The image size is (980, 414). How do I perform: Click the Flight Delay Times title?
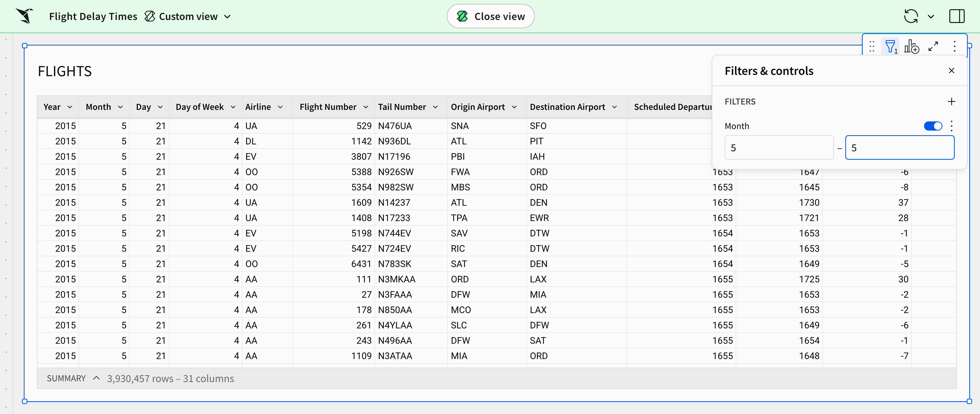pos(93,16)
